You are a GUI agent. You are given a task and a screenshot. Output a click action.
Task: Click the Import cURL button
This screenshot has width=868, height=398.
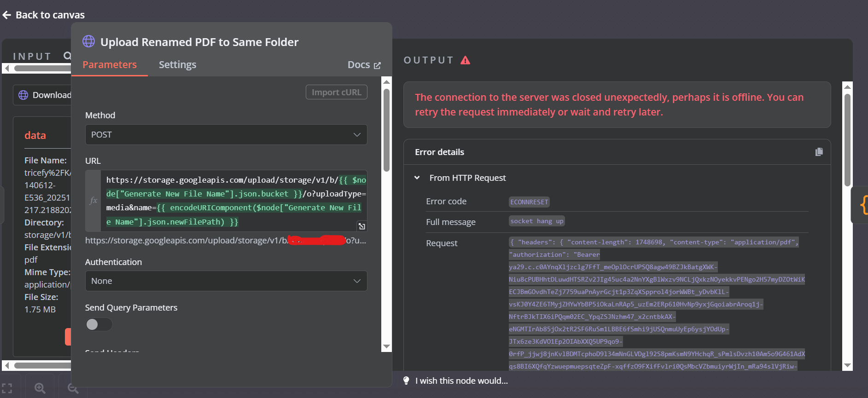[x=336, y=92]
